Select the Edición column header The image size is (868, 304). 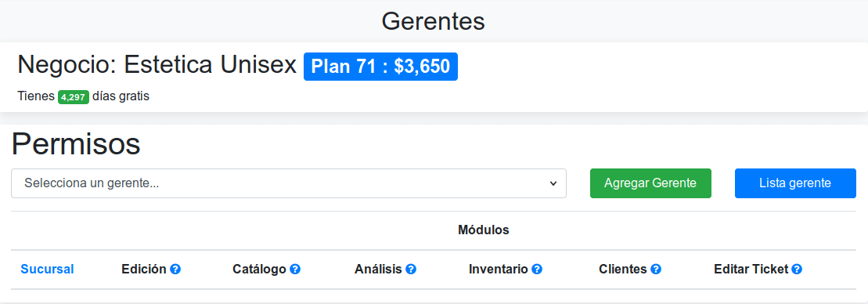pyautogui.click(x=144, y=269)
